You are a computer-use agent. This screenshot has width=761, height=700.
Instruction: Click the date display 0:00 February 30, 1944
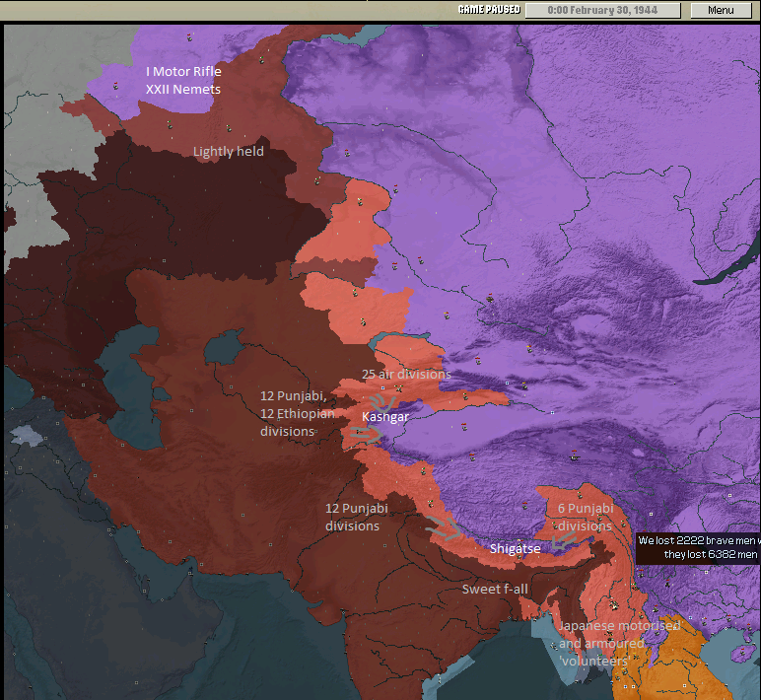coord(602,10)
